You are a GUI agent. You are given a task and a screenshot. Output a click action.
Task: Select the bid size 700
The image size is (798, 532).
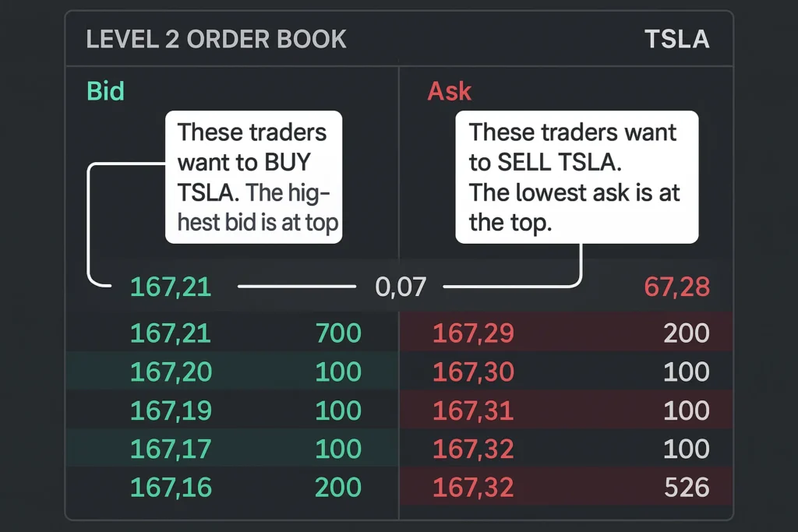pos(338,333)
